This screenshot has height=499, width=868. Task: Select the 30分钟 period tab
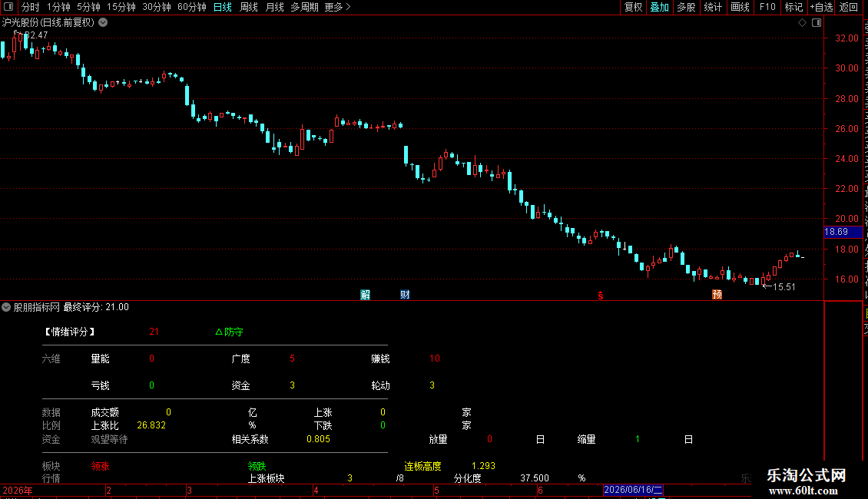click(157, 7)
